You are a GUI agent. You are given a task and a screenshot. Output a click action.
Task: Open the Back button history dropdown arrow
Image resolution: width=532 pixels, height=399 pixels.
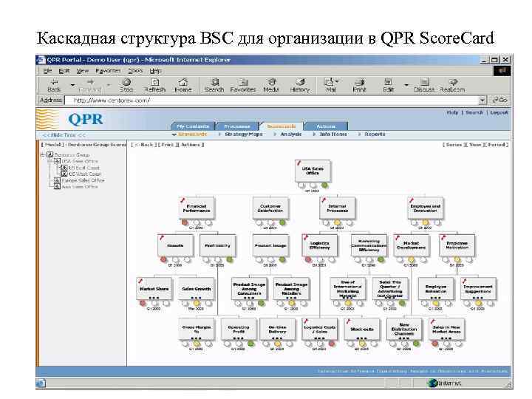(x=72, y=85)
